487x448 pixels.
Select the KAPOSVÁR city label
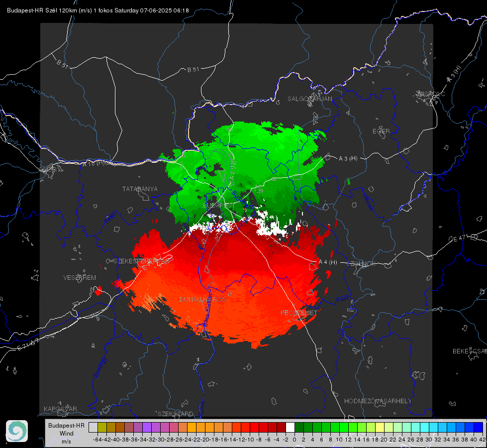(x=60, y=409)
